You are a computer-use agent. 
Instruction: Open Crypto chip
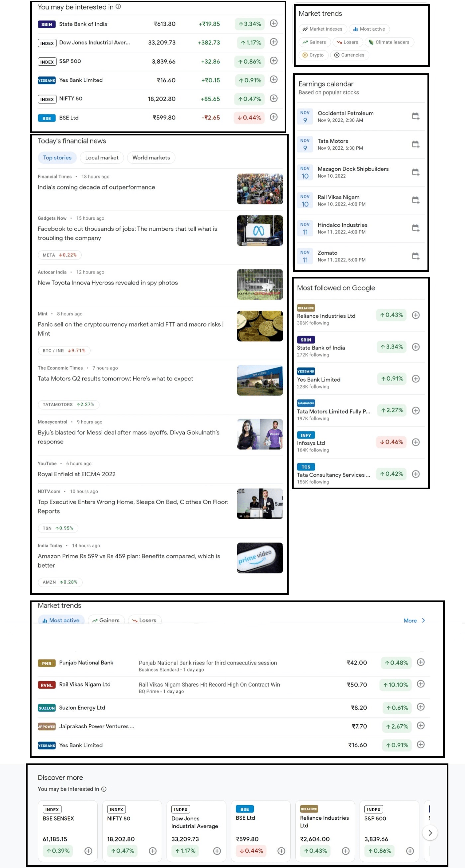314,55
